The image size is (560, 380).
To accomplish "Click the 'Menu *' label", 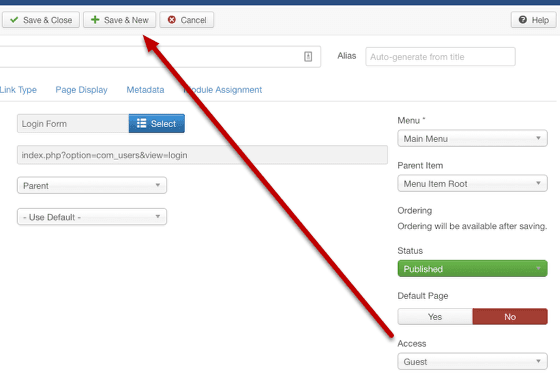I will coord(411,120).
